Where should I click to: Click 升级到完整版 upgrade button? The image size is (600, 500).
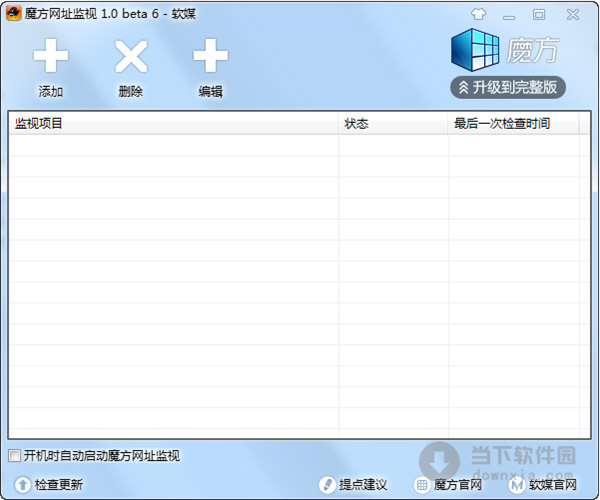(508, 88)
